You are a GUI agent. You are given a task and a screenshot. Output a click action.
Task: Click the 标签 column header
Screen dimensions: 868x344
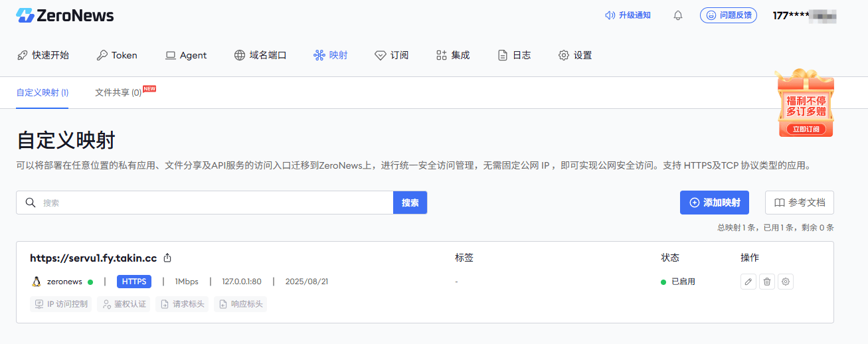[464, 258]
